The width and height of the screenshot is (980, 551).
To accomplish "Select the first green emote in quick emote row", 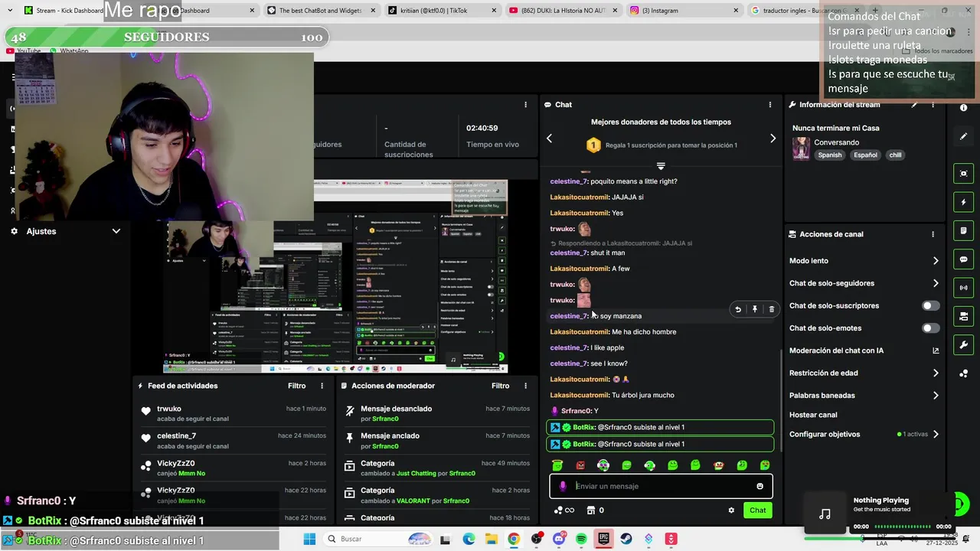I will click(557, 465).
